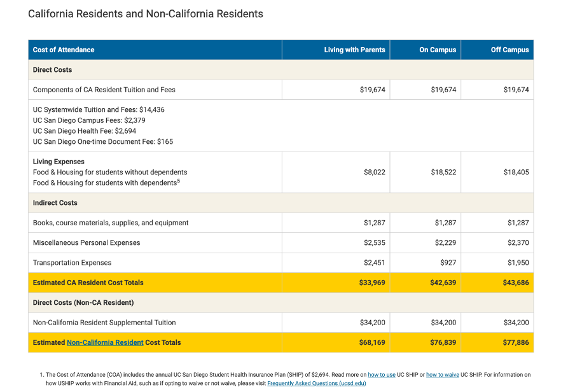Click the Miscellaneous Personal Expenses row label
Viewport: 561px width, 392px height.
tap(87, 243)
